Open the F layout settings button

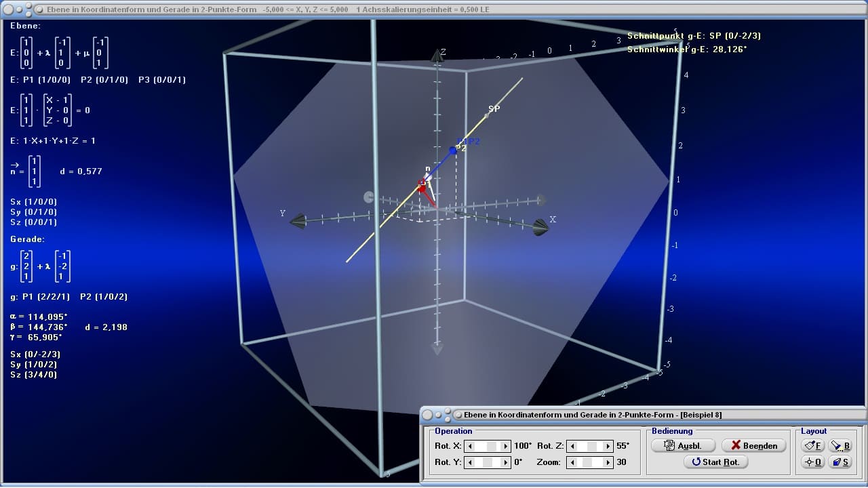click(x=812, y=445)
